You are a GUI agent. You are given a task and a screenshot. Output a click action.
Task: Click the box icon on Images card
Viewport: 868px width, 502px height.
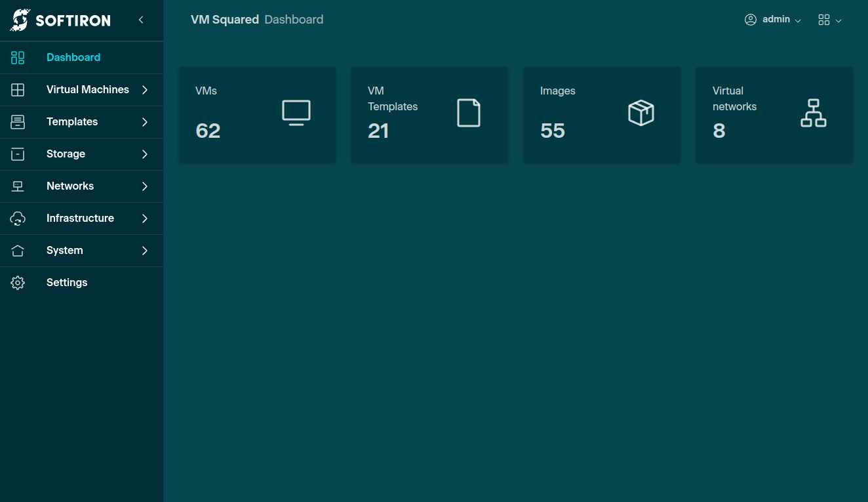coord(641,113)
